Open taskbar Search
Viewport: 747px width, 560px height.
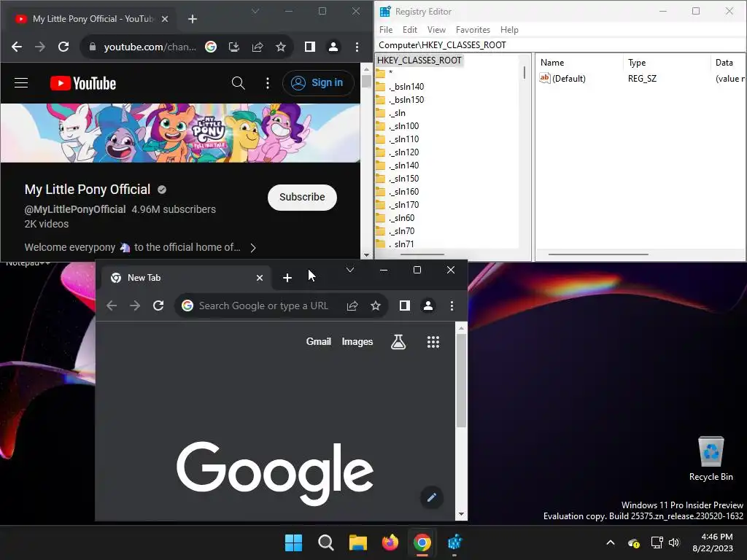(326, 542)
